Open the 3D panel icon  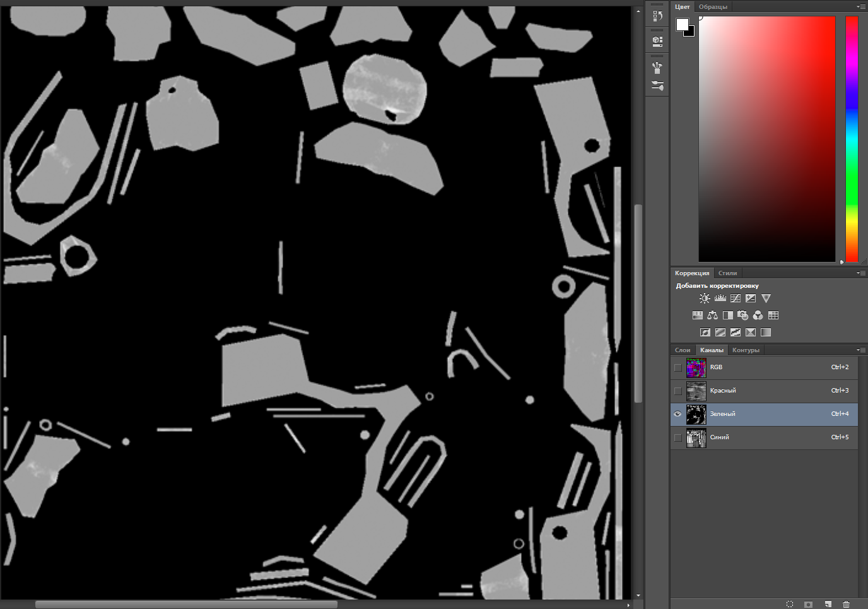[657, 42]
